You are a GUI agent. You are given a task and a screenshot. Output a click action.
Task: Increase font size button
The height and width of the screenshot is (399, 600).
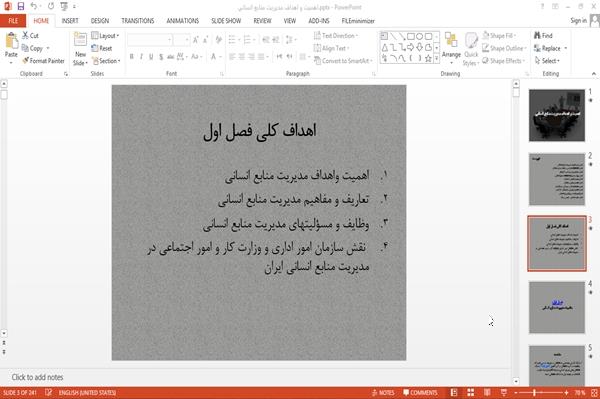(x=196, y=40)
